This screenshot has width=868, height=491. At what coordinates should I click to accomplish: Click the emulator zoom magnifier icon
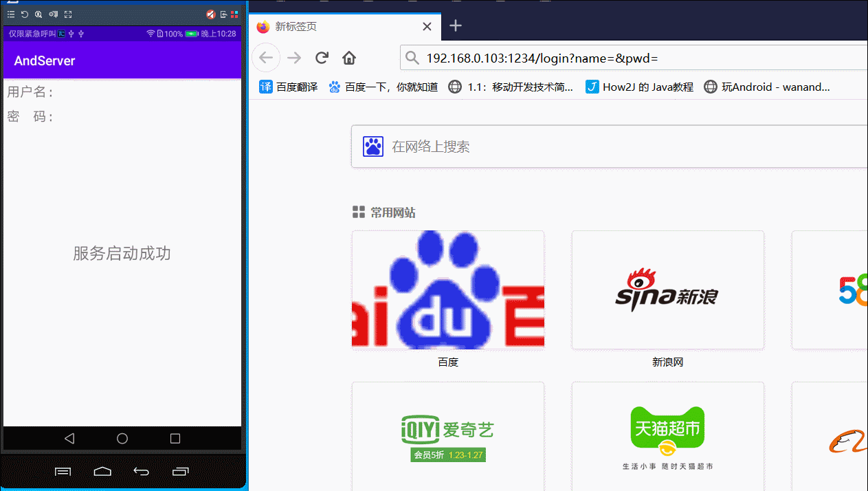pyautogui.click(x=38, y=14)
